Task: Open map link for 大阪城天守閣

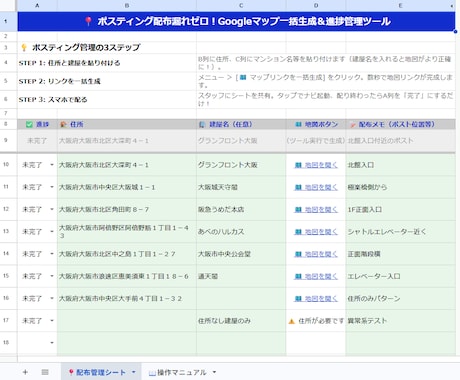Action: tap(316, 187)
